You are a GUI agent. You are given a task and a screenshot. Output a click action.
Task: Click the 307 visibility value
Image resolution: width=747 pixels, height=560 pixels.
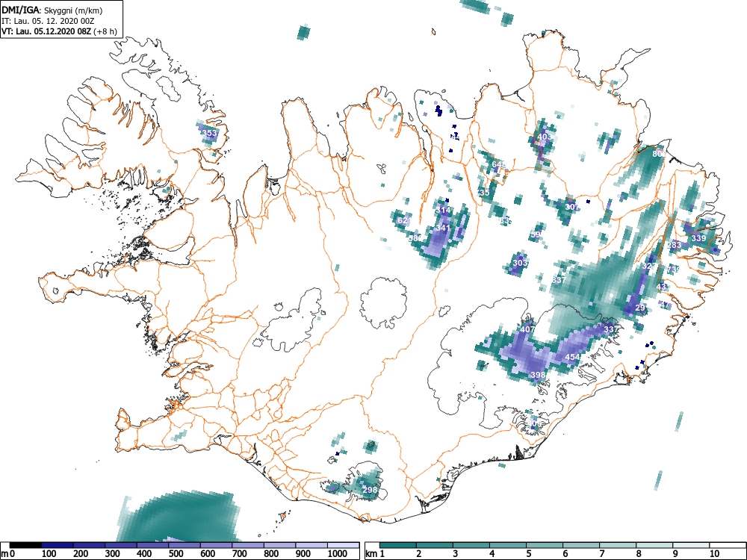[x=571, y=207]
